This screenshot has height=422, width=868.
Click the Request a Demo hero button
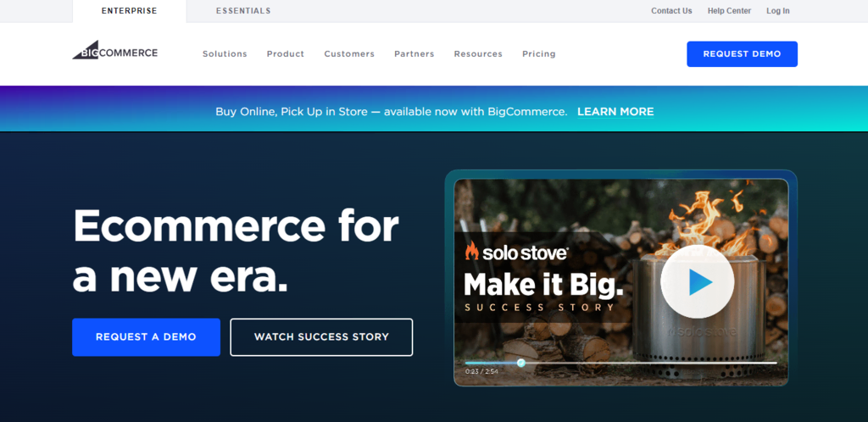pyautogui.click(x=146, y=336)
